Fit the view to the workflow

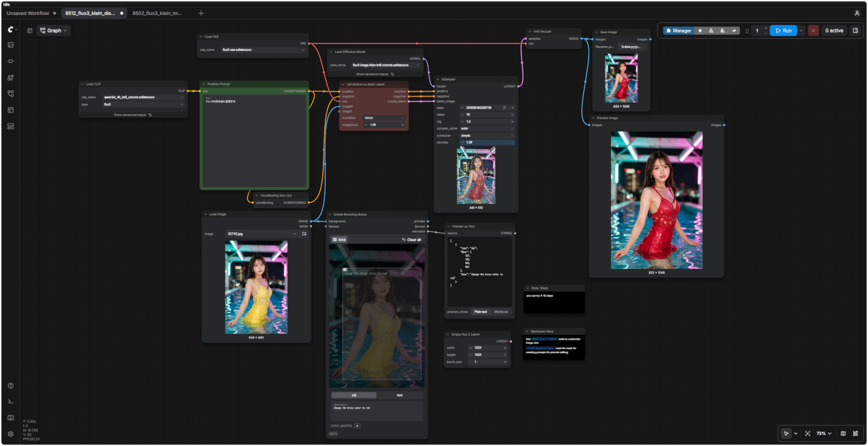pos(808,433)
